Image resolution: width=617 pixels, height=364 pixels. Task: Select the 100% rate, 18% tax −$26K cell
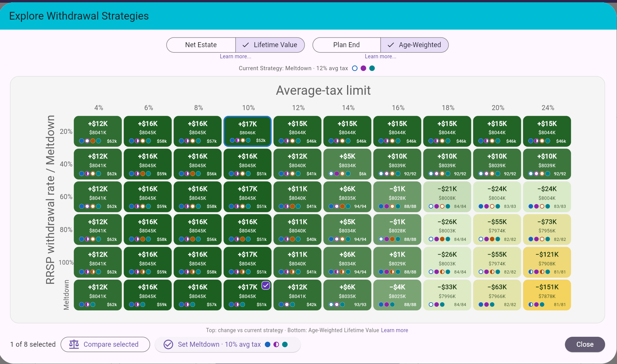pos(447,262)
